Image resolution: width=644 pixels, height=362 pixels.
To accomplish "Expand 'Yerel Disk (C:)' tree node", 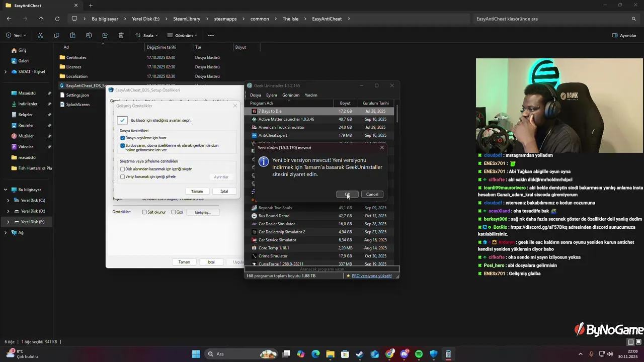I will pyautogui.click(x=9, y=200).
